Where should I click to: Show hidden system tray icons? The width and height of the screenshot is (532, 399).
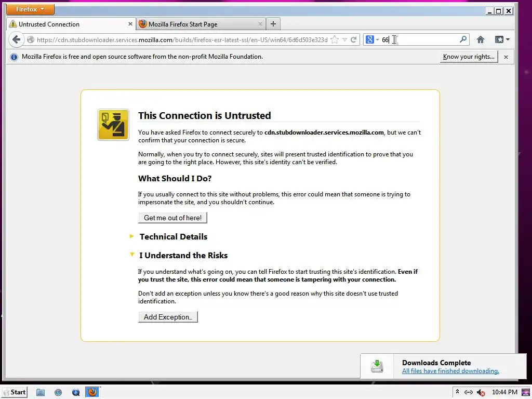(457, 392)
